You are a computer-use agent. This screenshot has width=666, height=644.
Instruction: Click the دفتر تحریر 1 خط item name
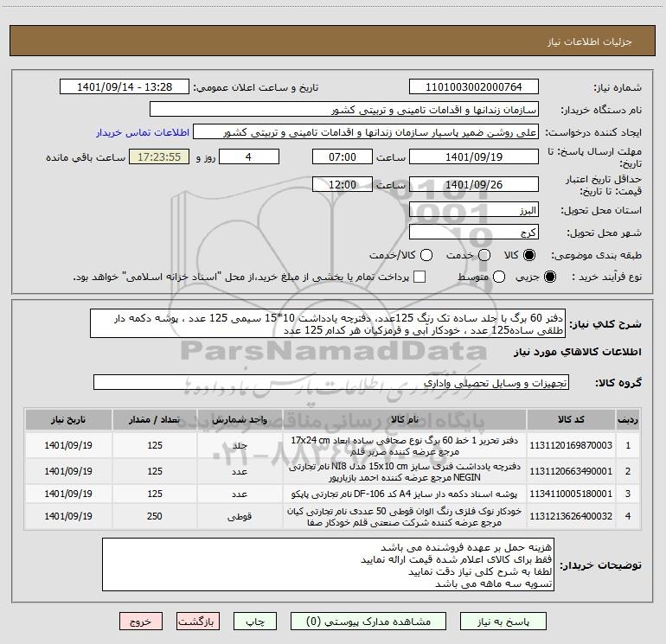coord(405,446)
